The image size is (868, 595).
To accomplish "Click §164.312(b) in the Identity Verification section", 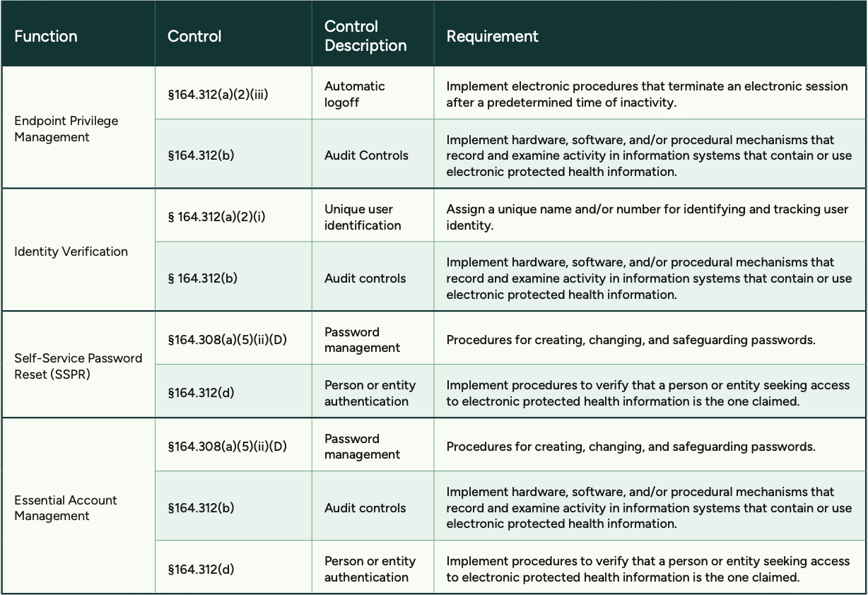I will tap(202, 278).
